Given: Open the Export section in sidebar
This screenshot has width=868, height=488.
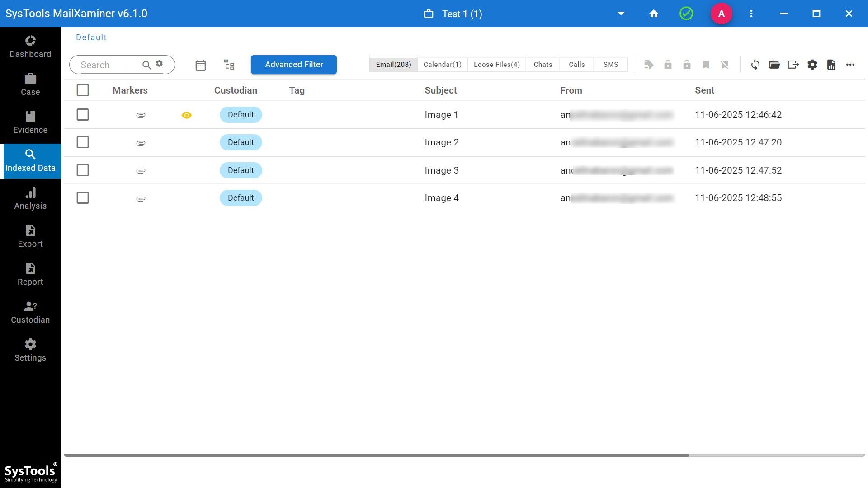Looking at the screenshot, I should (x=30, y=237).
